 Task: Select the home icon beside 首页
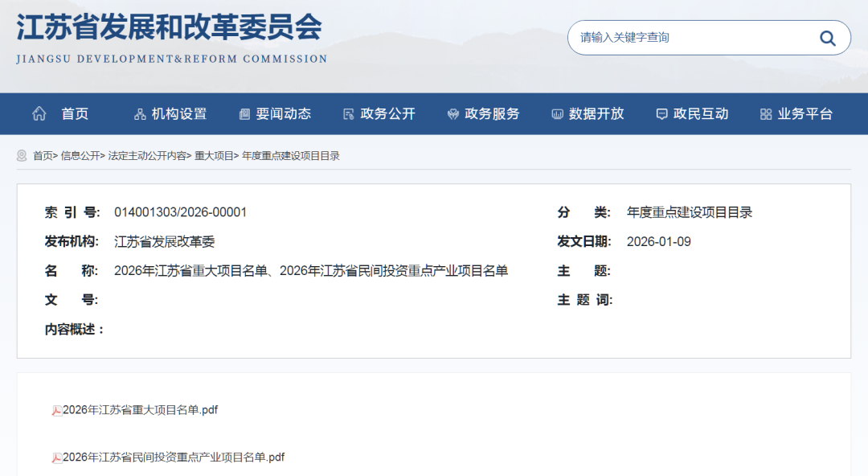[x=39, y=113]
